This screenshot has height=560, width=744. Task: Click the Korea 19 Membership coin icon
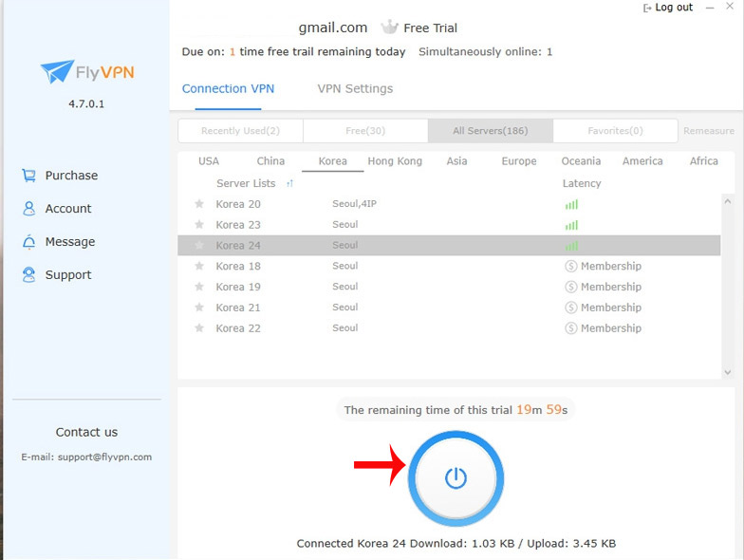[571, 287]
